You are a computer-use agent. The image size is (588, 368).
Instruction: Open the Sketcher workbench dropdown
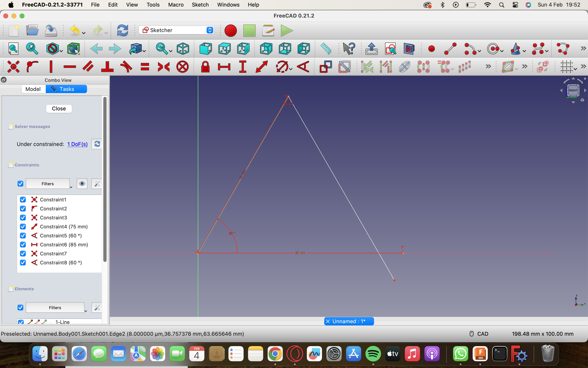(176, 30)
